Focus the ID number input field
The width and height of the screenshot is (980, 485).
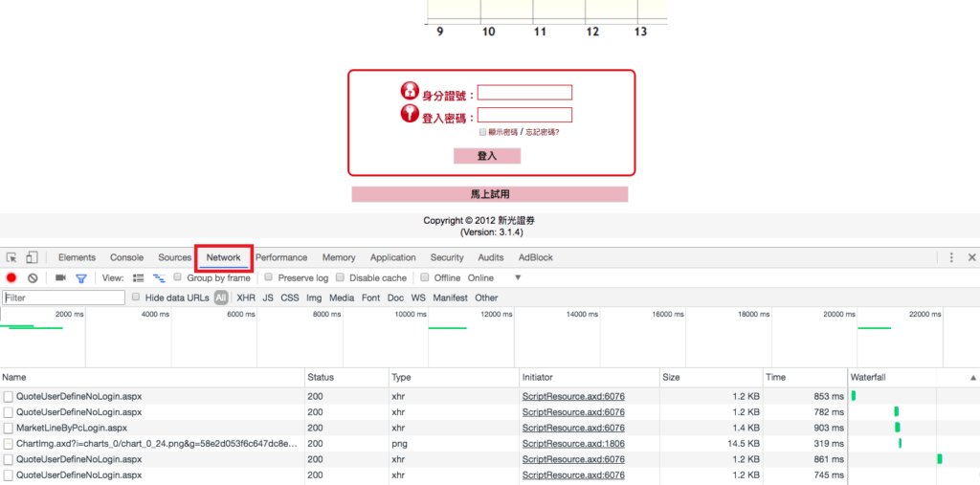pos(525,93)
